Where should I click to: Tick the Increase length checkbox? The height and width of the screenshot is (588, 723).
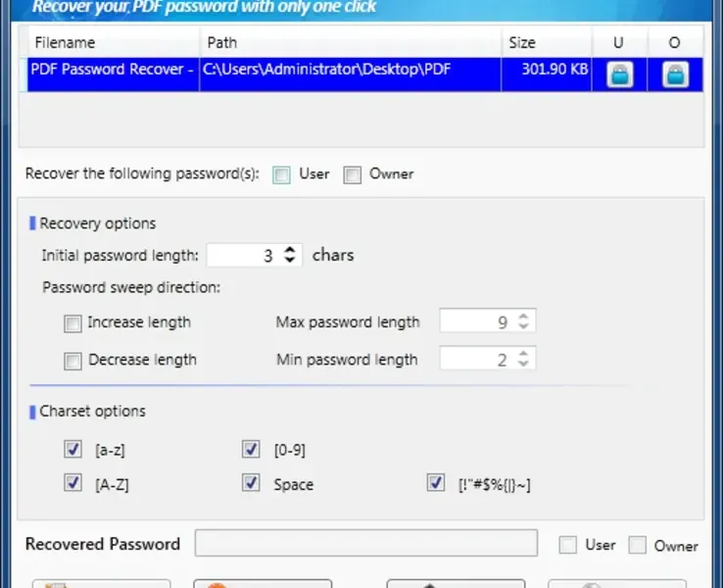click(72, 323)
